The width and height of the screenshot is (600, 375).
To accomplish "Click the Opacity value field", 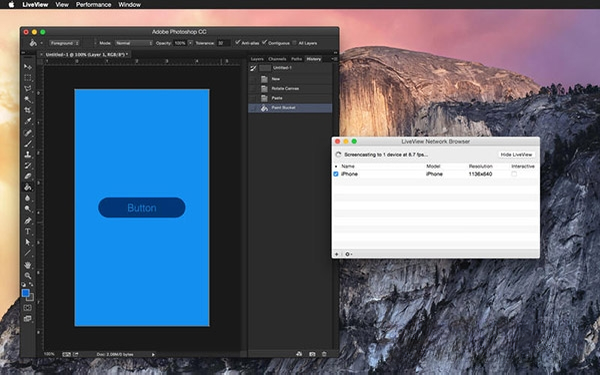I will [x=180, y=43].
